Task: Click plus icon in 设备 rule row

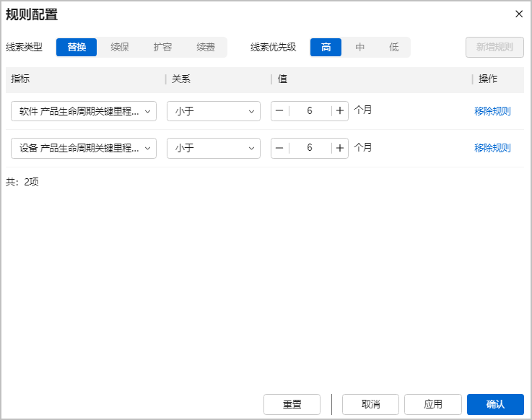Action: [x=340, y=148]
